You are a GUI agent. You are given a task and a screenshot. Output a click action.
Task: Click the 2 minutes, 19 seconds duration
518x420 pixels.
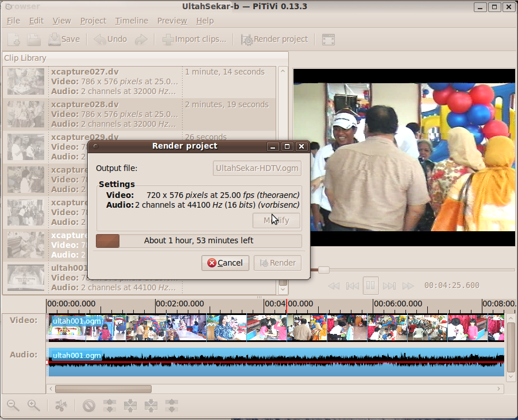coord(227,104)
